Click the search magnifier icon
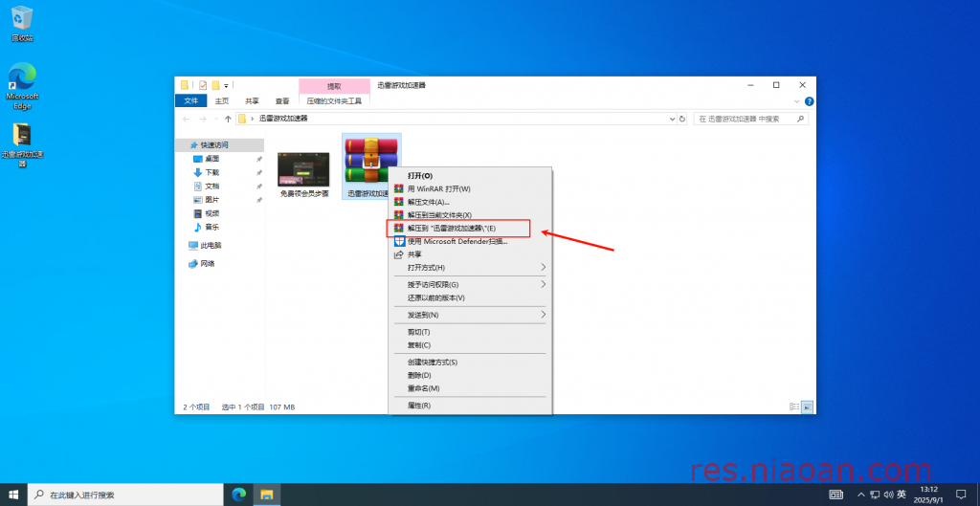 800,119
